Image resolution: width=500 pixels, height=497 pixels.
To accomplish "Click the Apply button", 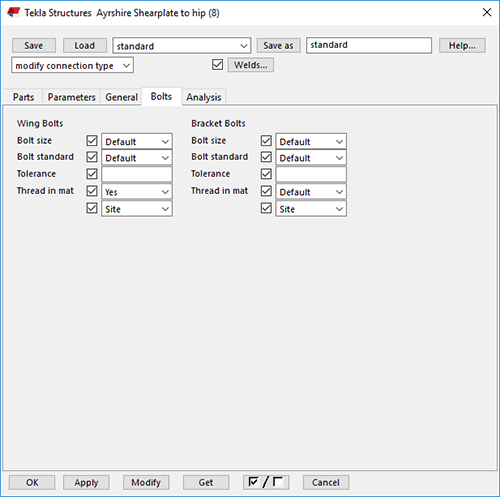I will click(x=86, y=482).
